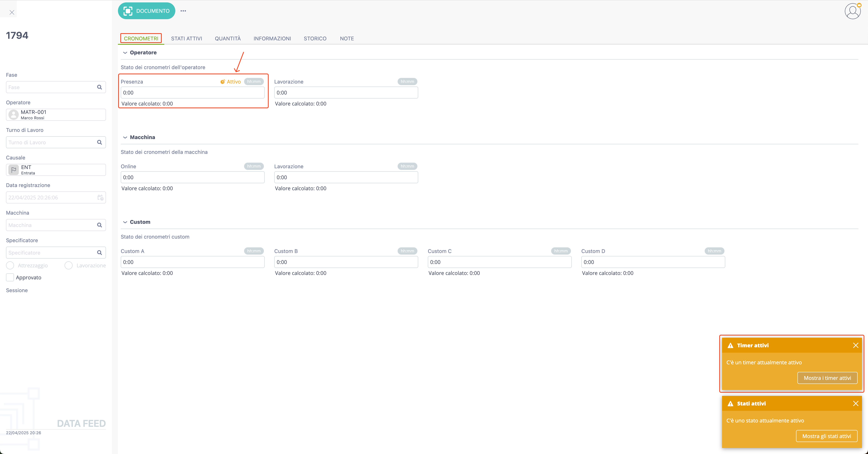Collapse the Macchina section

125,137
